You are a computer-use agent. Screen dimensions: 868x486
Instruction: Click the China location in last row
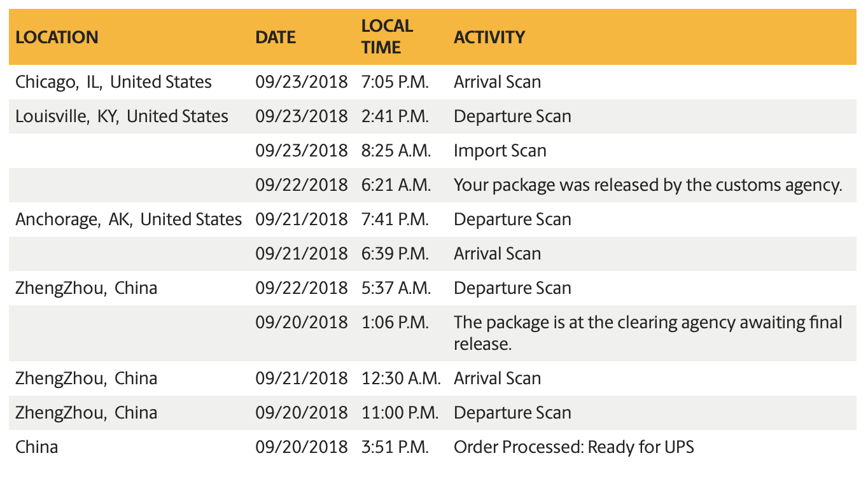click(36, 447)
